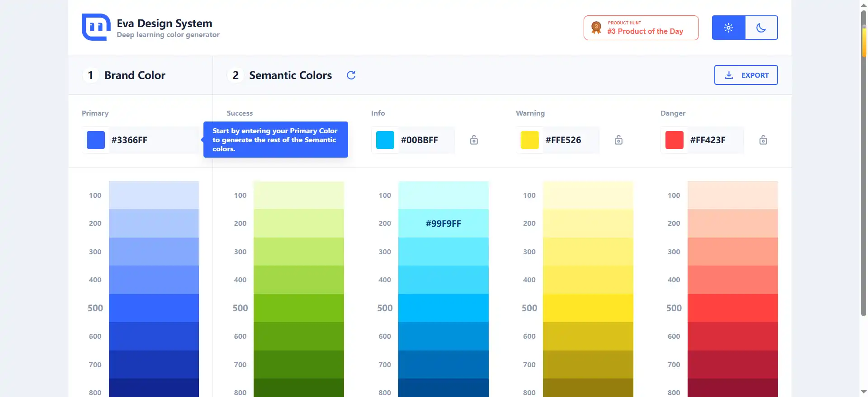
Task: Select the Info 700 shade block
Action: click(443, 364)
